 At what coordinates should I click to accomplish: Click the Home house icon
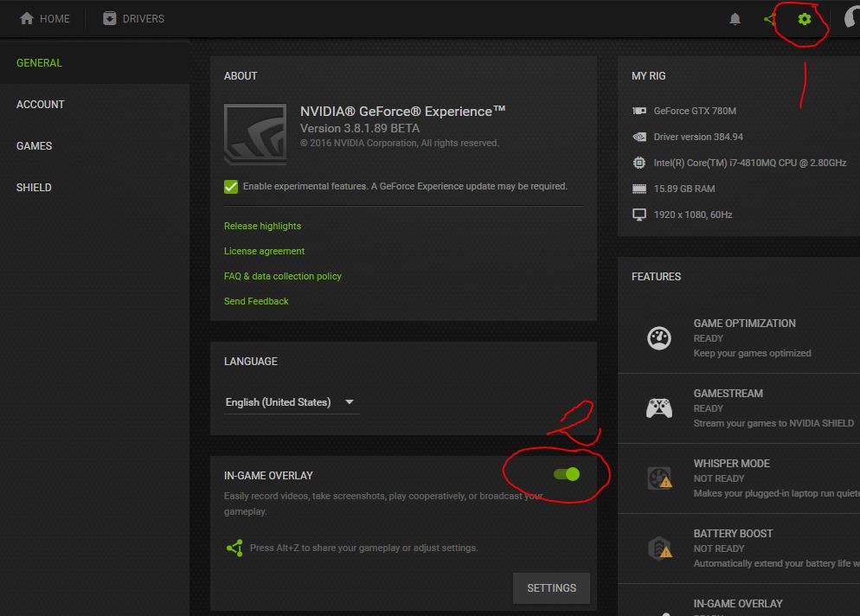[27, 19]
